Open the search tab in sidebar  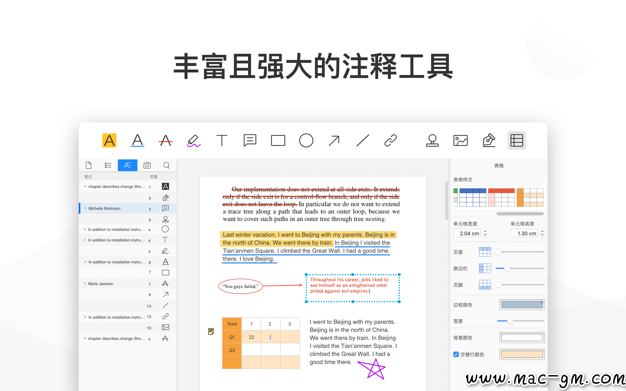166,165
